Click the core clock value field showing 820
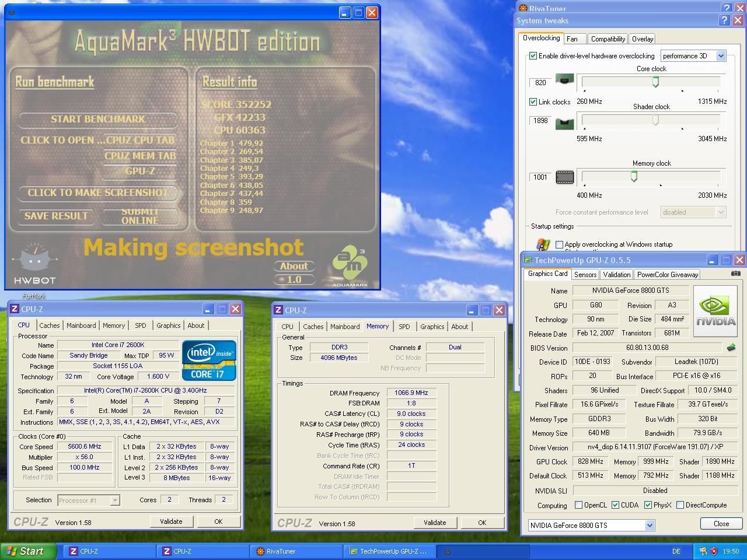 click(540, 83)
